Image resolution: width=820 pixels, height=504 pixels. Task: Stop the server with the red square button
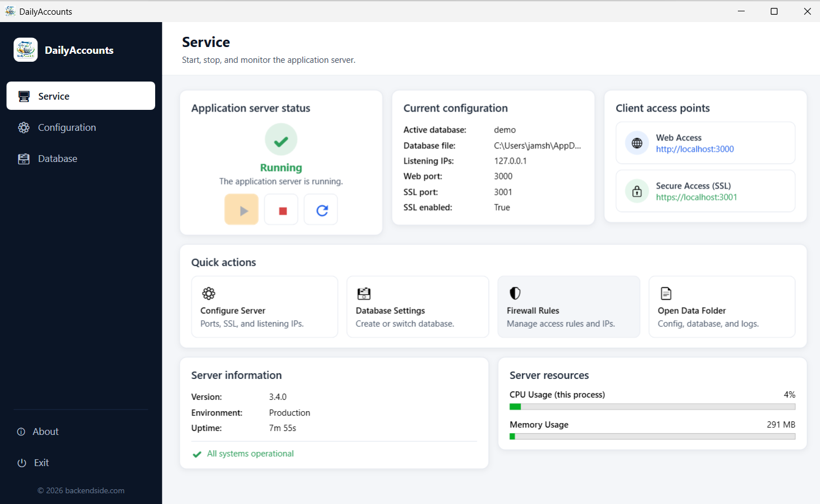281,210
